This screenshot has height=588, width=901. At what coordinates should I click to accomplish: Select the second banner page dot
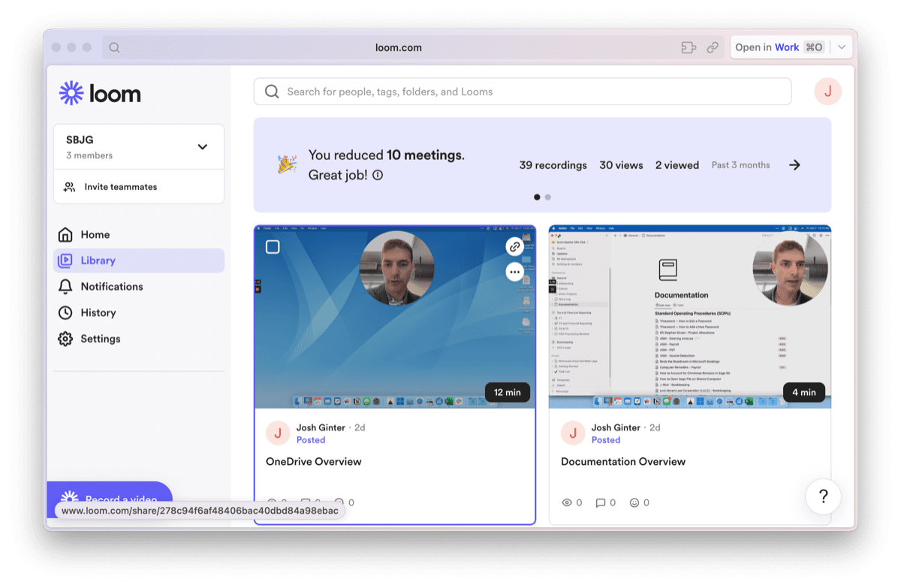[548, 197]
